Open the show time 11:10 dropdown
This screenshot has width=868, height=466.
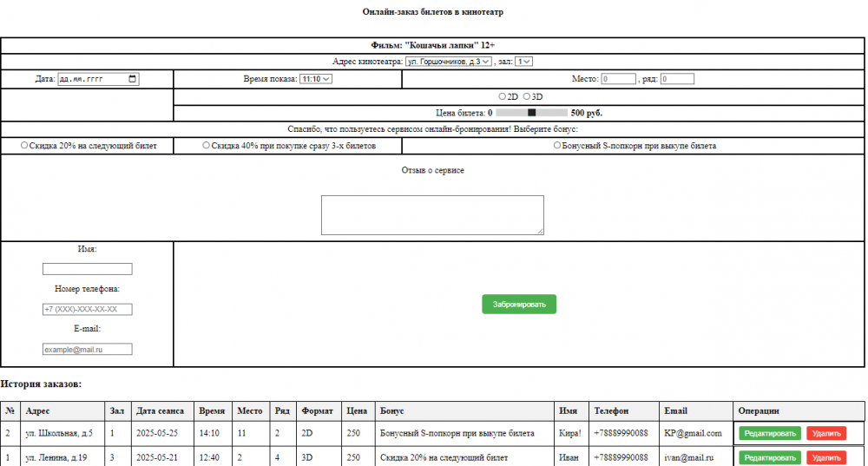pyautogui.click(x=316, y=79)
